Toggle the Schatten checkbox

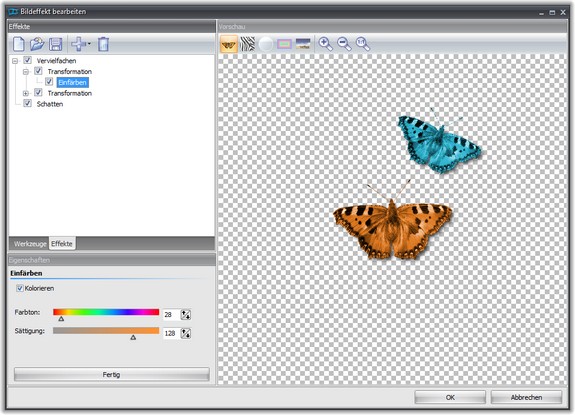(28, 103)
